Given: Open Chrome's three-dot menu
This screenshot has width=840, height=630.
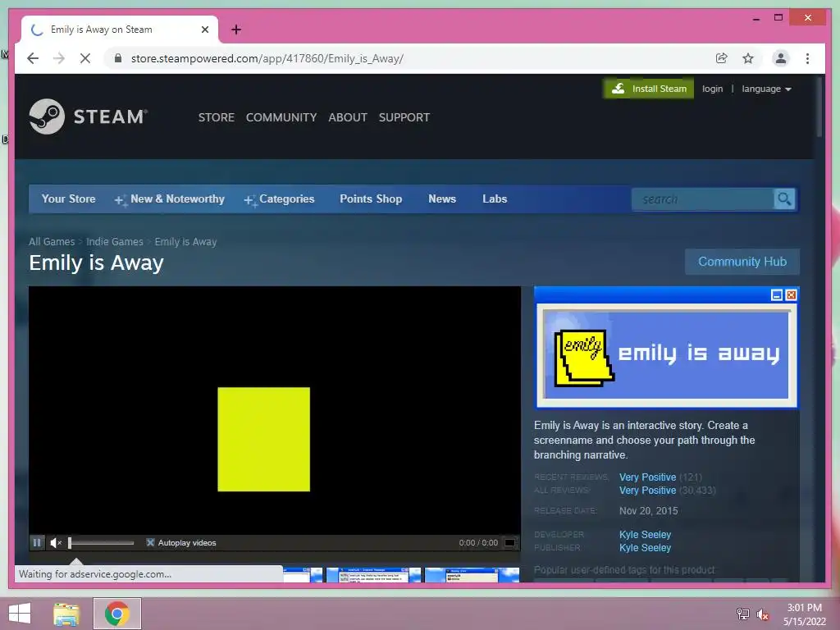Looking at the screenshot, I should coord(807,58).
